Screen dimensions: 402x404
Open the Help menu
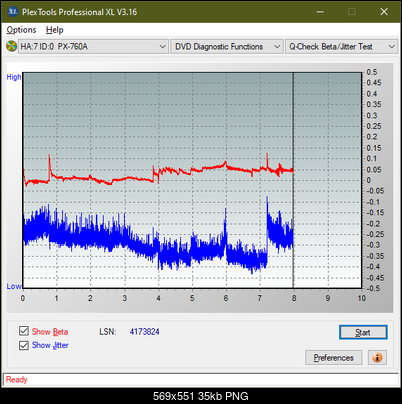55,30
